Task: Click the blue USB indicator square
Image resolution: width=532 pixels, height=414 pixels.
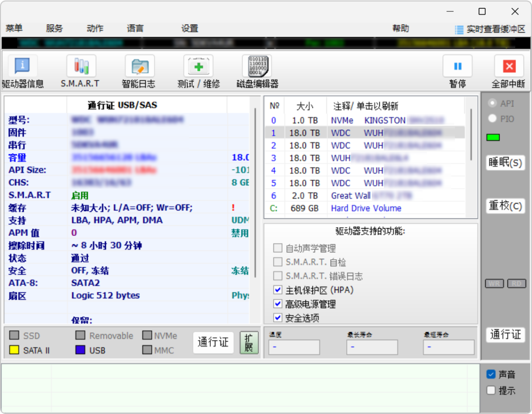Action: 80,350
